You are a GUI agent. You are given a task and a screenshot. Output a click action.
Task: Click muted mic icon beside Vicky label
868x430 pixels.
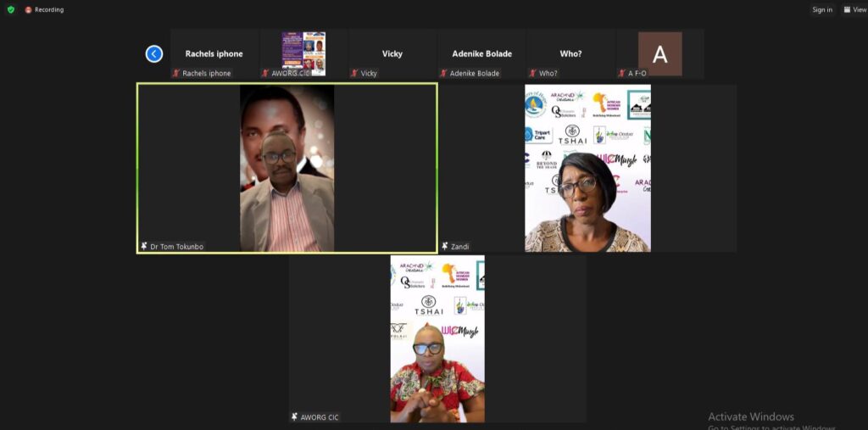click(354, 74)
